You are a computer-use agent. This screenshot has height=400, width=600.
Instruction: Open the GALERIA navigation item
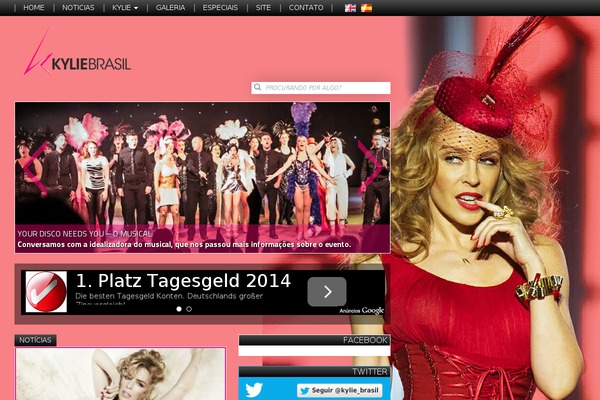coord(170,7)
